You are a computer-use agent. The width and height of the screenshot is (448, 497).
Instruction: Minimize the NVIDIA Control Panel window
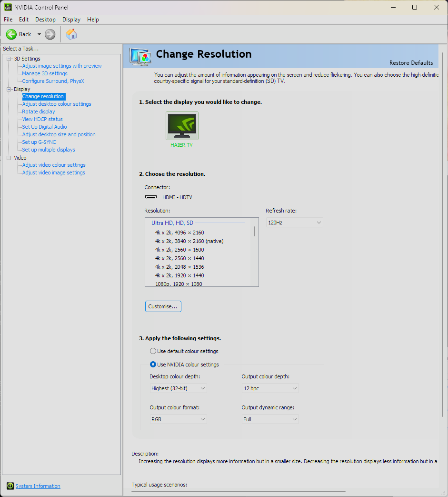(393, 7)
